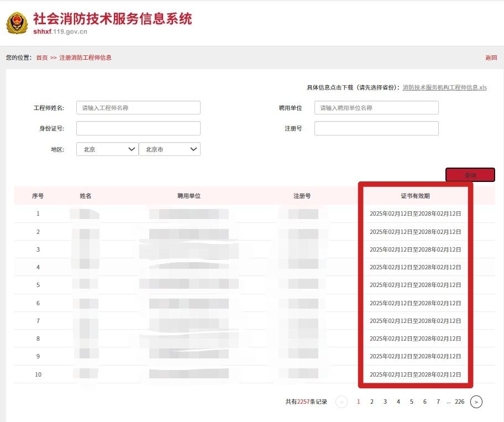Click the 共有2257条记录 record count
The image size is (504, 422).
pos(306,402)
